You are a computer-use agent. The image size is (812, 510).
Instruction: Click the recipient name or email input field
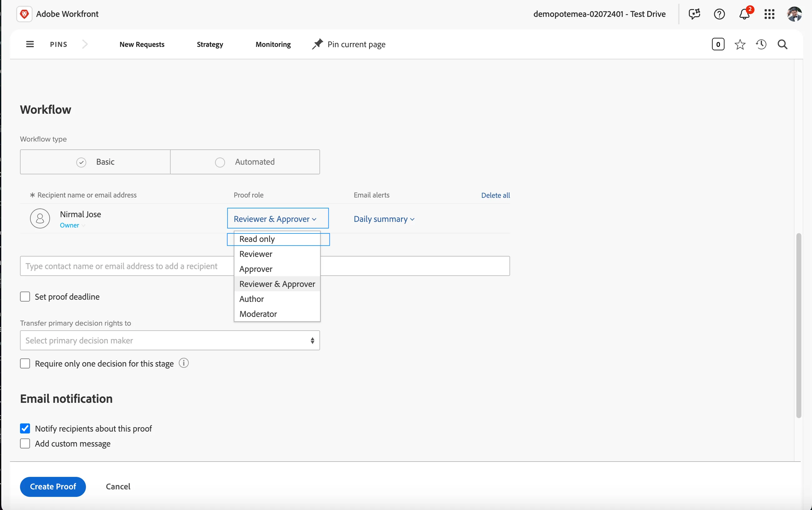tap(265, 266)
